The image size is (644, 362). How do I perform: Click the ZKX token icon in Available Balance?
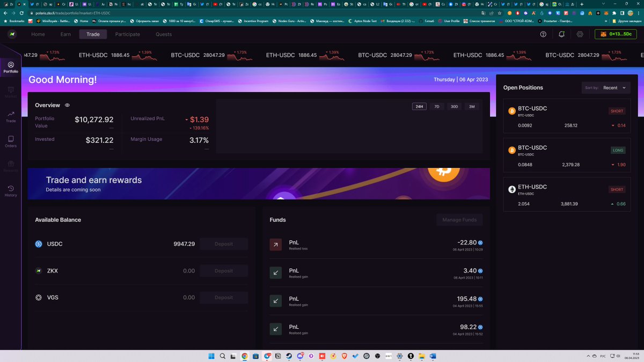(39, 271)
